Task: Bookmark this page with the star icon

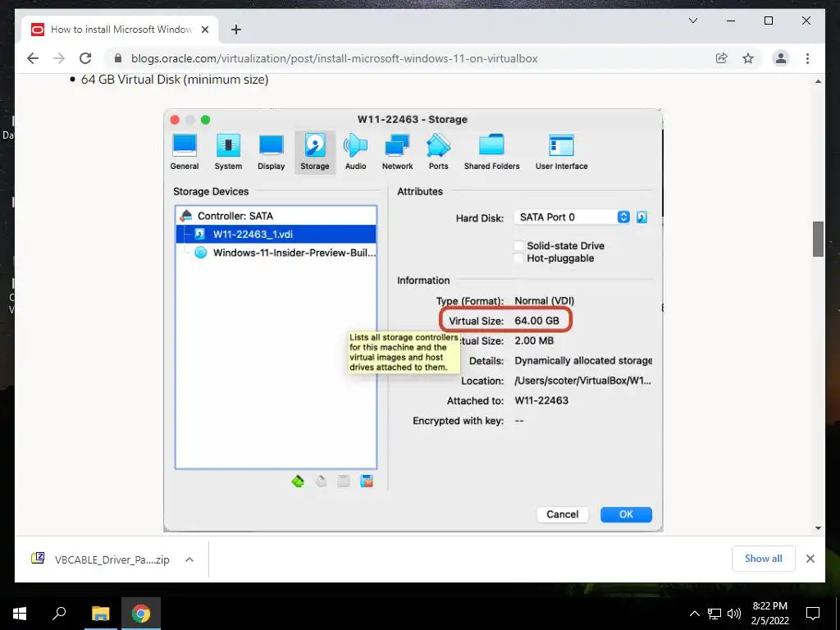Action: click(748, 58)
